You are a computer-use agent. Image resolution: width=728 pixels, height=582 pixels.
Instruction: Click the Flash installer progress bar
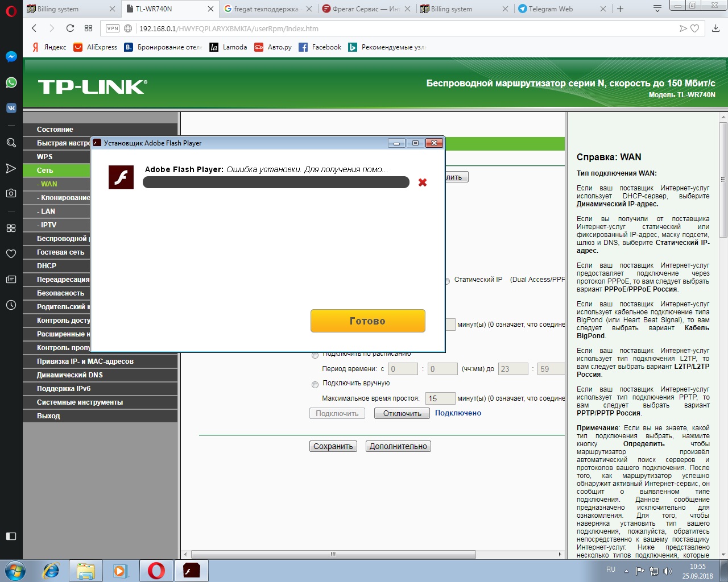point(276,182)
